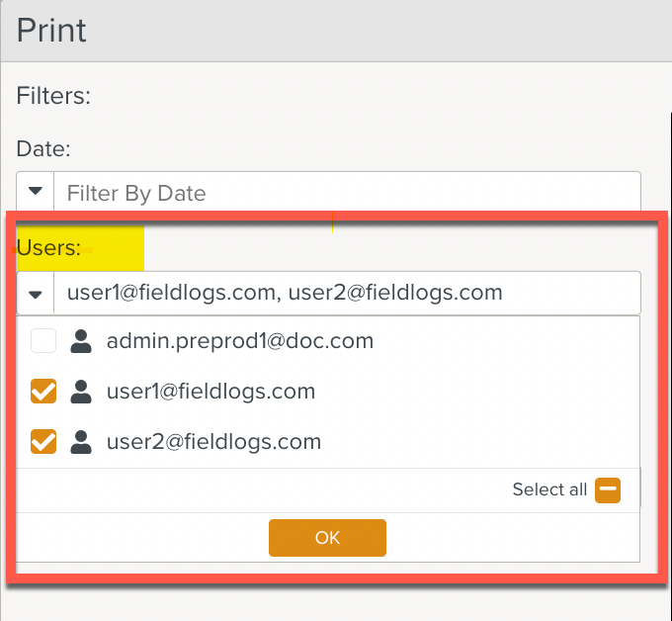Select the user1@fieldlogs.com list entry
The width and height of the screenshot is (672, 621).
pyautogui.click(x=210, y=392)
